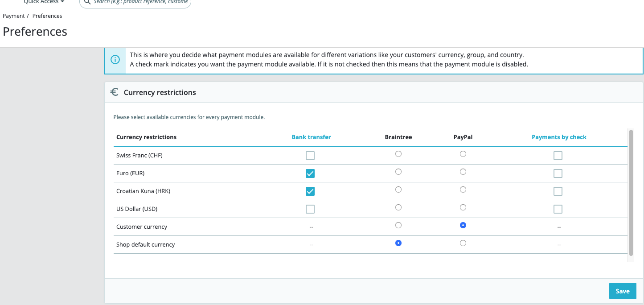Choose Braintree for Customer currency
644x305 pixels.
398,225
